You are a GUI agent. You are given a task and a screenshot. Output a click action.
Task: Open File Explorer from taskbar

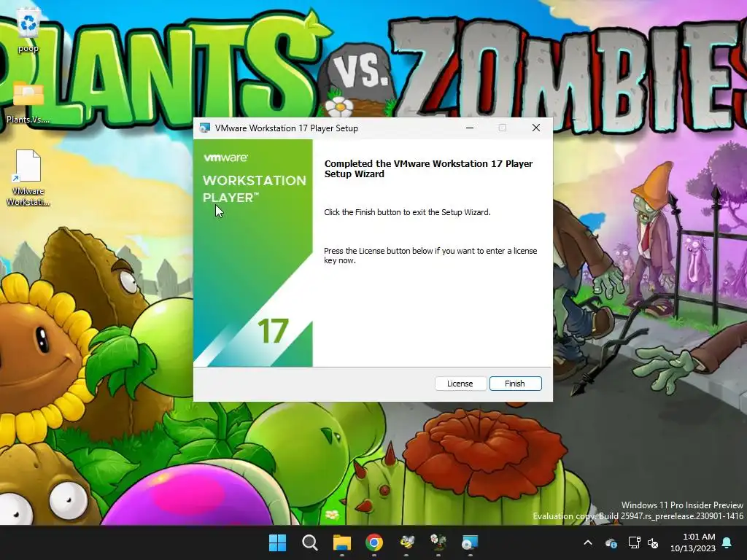(342, 542)
